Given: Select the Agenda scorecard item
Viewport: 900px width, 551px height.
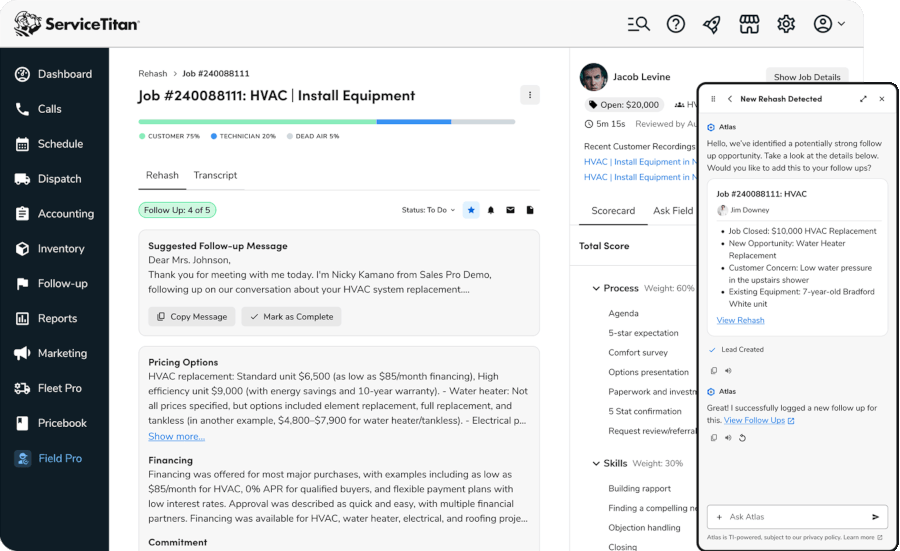Looking at the screenshot, I should tap(623, 313).
